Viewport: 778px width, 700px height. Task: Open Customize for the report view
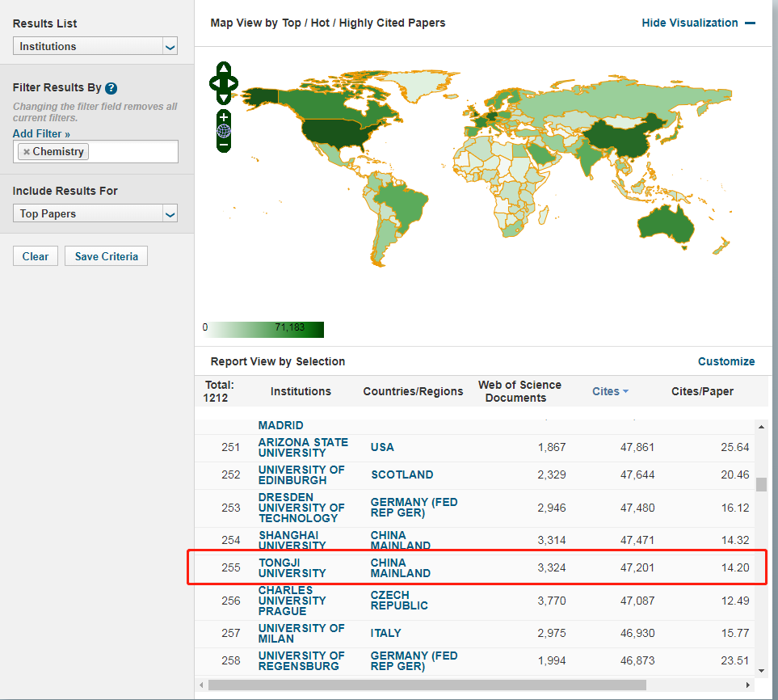pyautogui.click(x=726, y=361)
